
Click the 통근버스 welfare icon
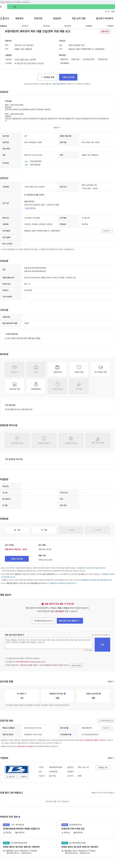pyautogui.click(x=14, y=369)
